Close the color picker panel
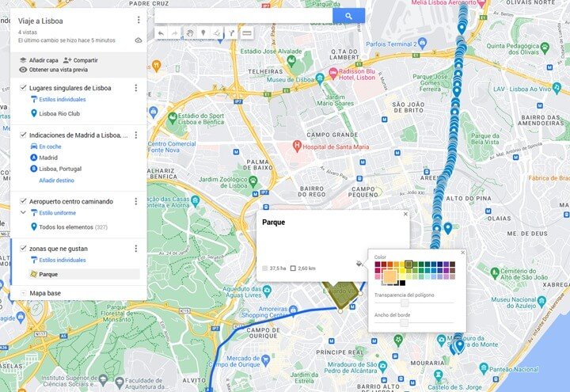The image size is (570, 392). click(462, 253)
